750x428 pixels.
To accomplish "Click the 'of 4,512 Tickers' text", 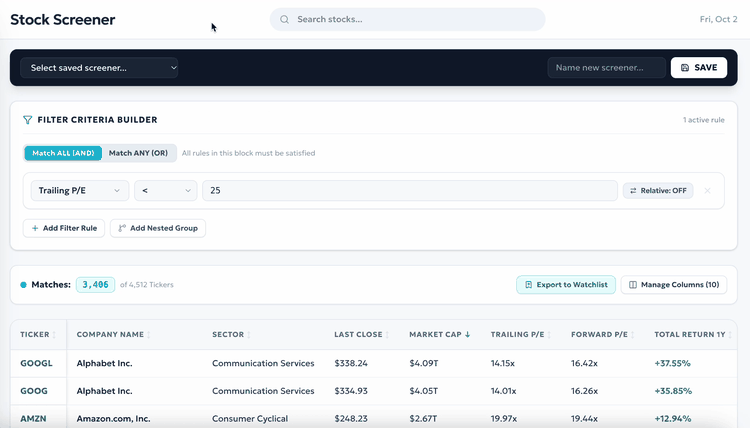I will [x=147, y=285].
